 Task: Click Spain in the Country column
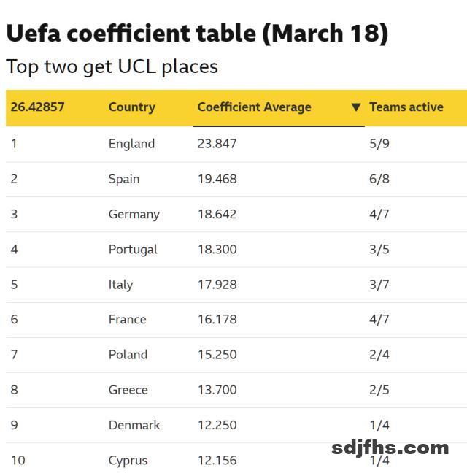click(x=124, y=179)
